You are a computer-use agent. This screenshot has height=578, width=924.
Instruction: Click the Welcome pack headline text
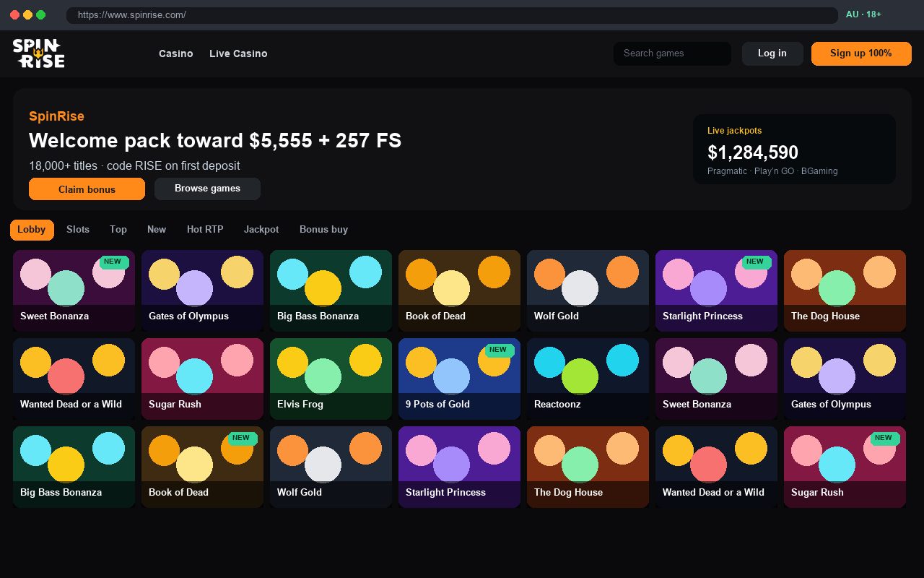coord(215,140)
